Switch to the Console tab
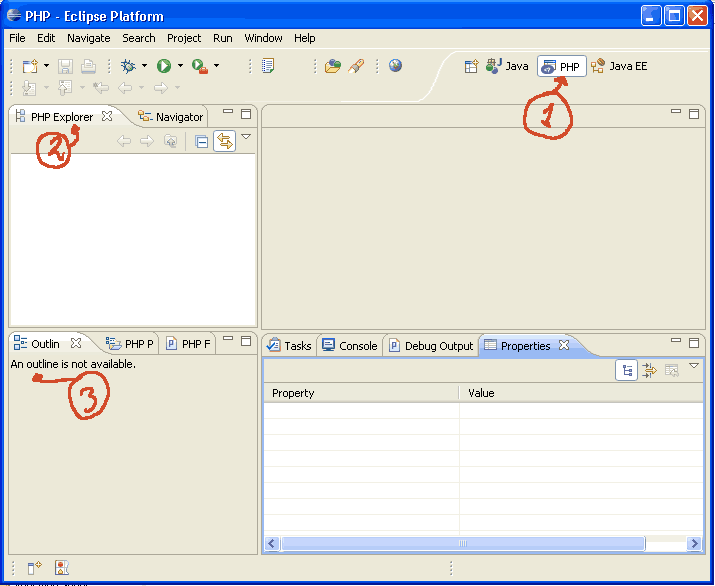Image resolution: width=715 pixels, height=586 pixels. tap(350, 346)
